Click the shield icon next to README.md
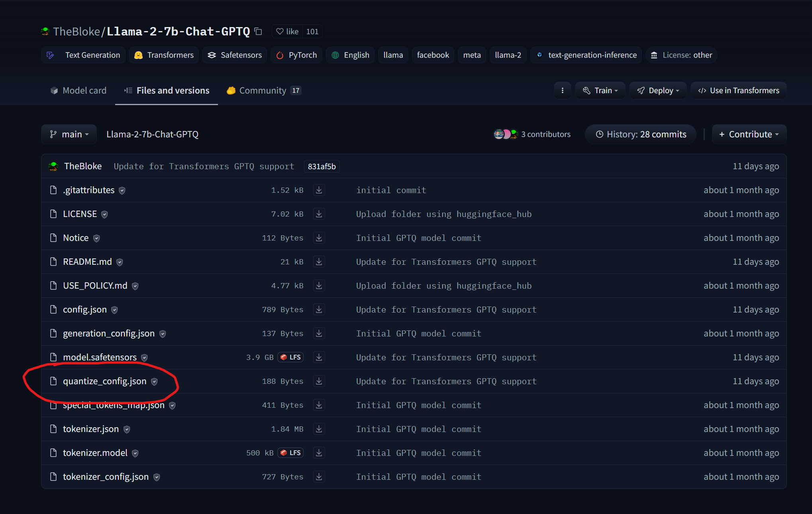Screen dimensions: 812x514 point(120,262)
